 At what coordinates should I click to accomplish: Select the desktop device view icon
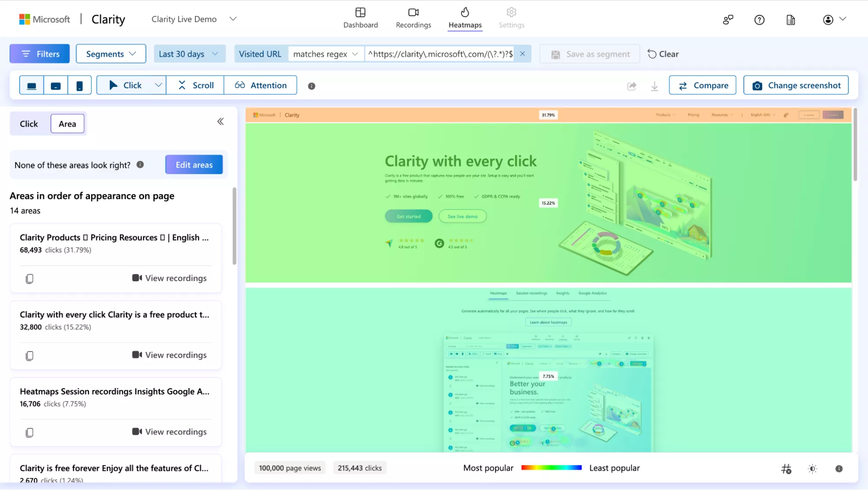coord(31,86)
